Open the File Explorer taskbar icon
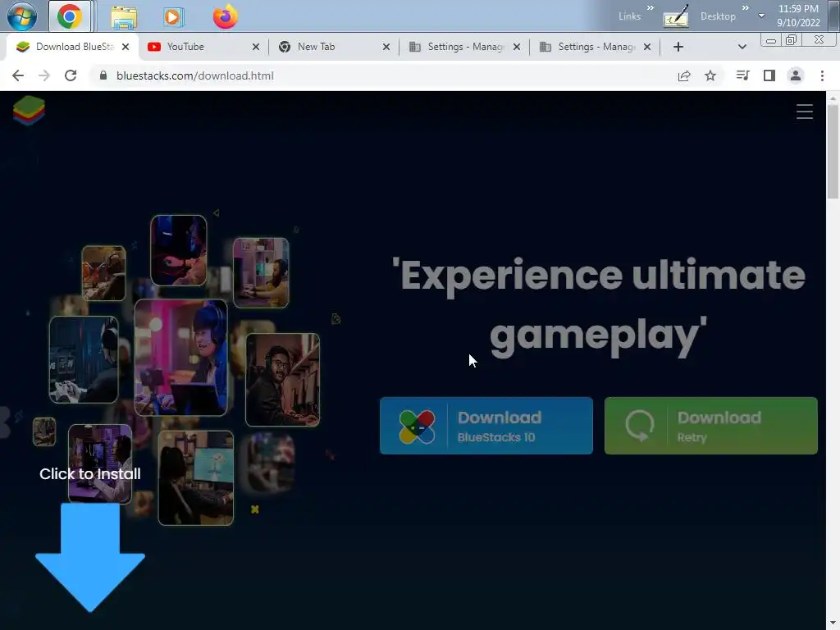The width and height of the screenshot is (840, 630). (124, 17)
